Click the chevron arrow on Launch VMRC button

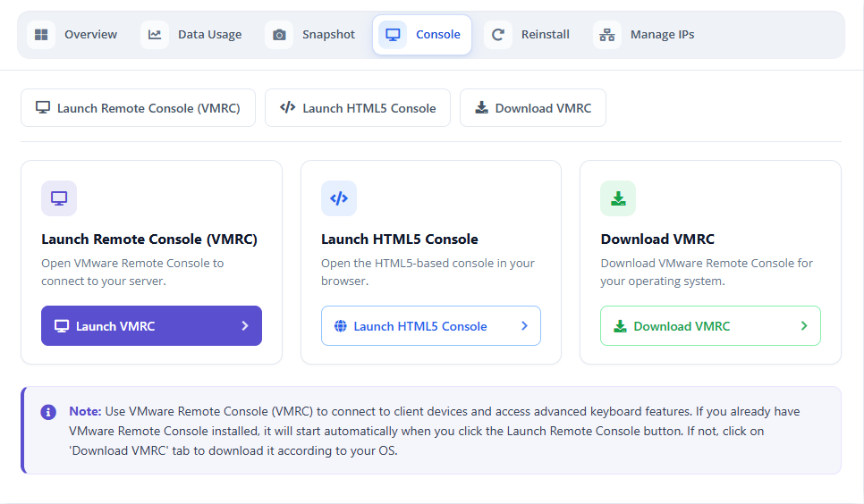245,326
